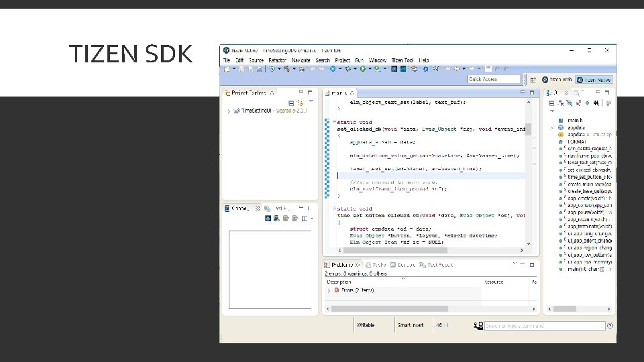
Task: Expand the Errors (2 items) row
Action: click(329, 290)
